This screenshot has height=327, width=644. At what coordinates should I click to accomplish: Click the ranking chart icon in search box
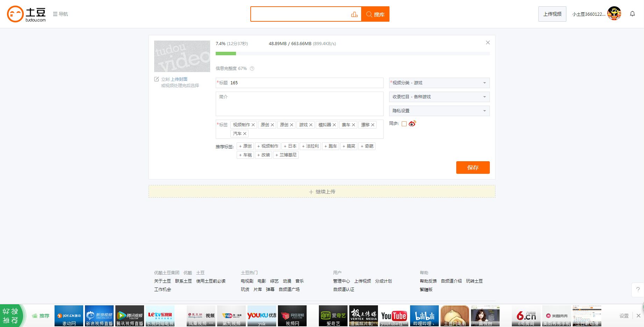tap(354, 14)
